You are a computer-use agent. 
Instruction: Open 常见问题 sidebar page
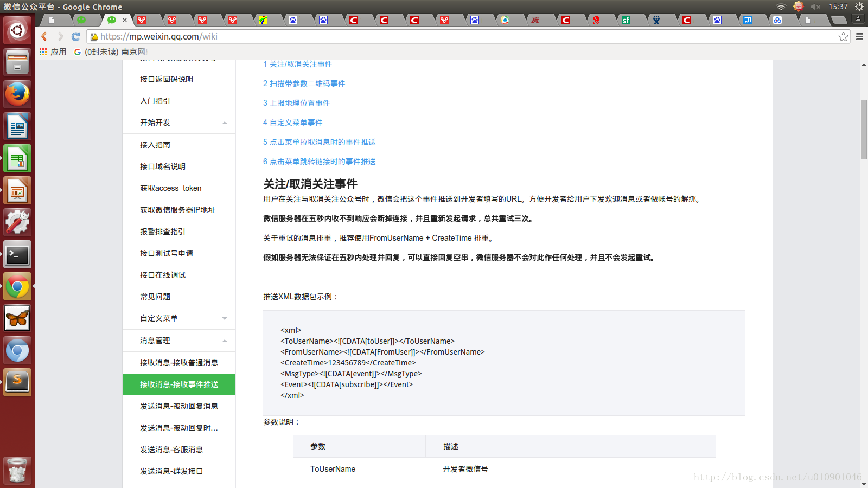(x=155, y=297)
